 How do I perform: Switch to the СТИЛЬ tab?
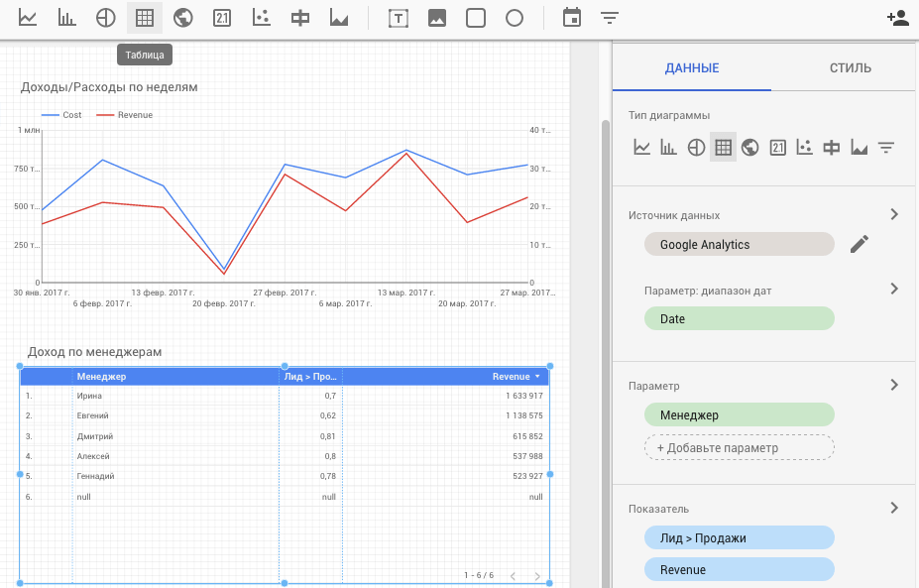(850, 68)
